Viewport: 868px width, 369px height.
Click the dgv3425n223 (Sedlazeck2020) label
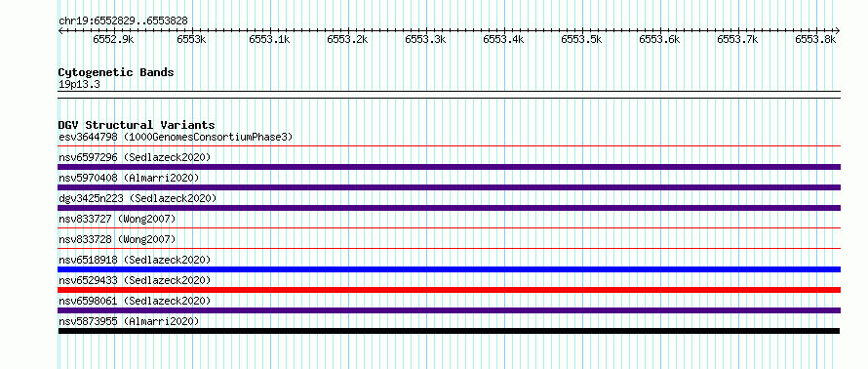[x=138, y=198]
